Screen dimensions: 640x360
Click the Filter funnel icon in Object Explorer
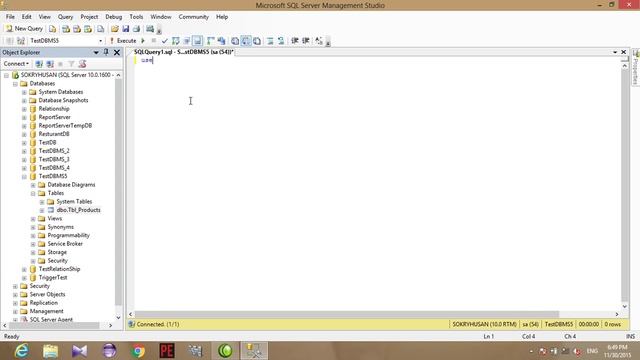71,64
